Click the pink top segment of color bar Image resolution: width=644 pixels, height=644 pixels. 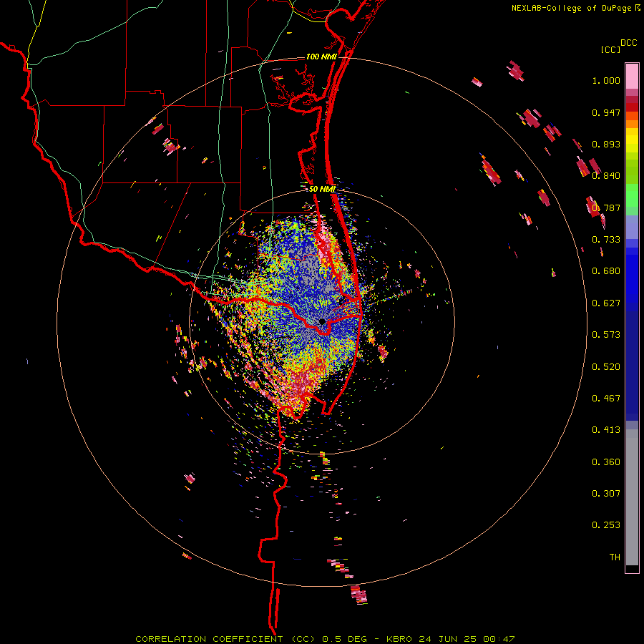point(632,77)
